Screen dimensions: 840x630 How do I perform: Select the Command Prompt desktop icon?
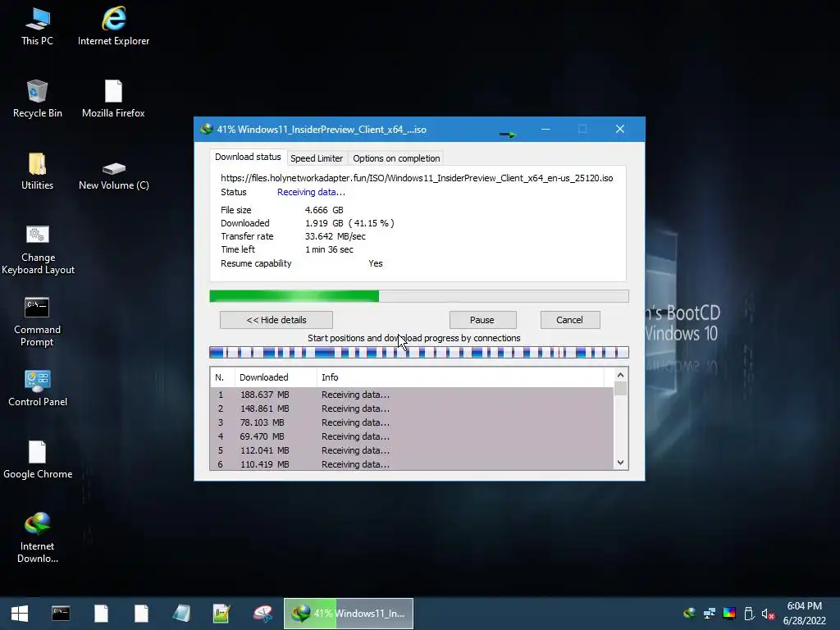pos(37,322)
